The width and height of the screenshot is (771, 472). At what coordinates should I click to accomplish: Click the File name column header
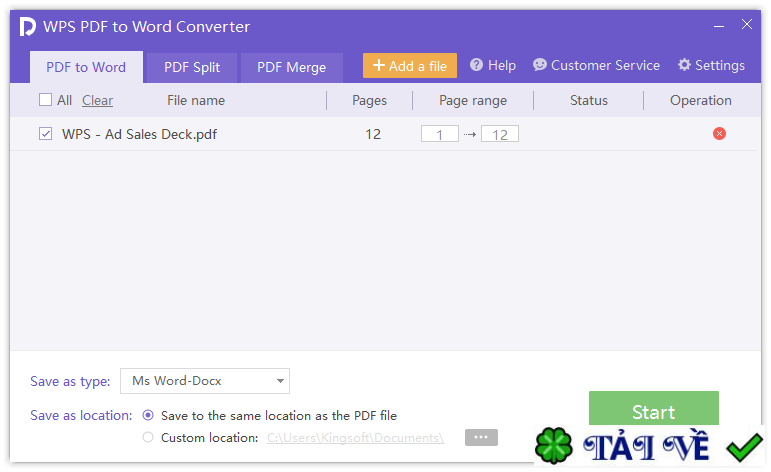click(196, 100)
